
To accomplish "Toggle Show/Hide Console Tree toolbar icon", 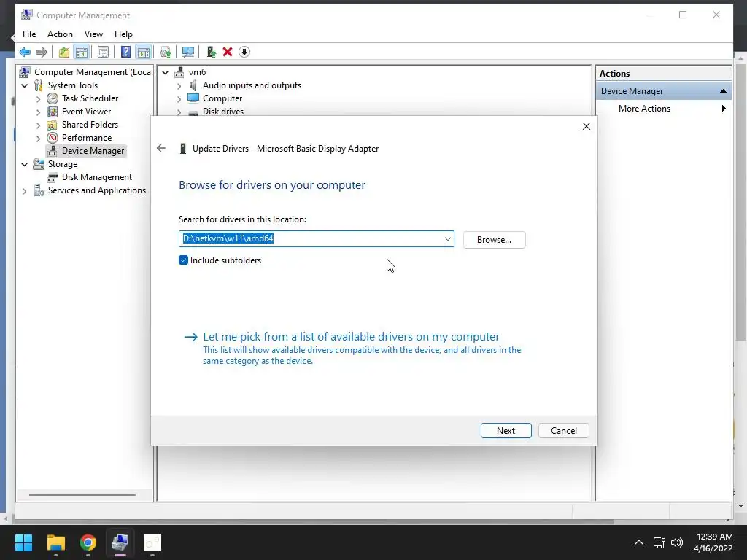I will pyautogui.click(x=82, y=52).
